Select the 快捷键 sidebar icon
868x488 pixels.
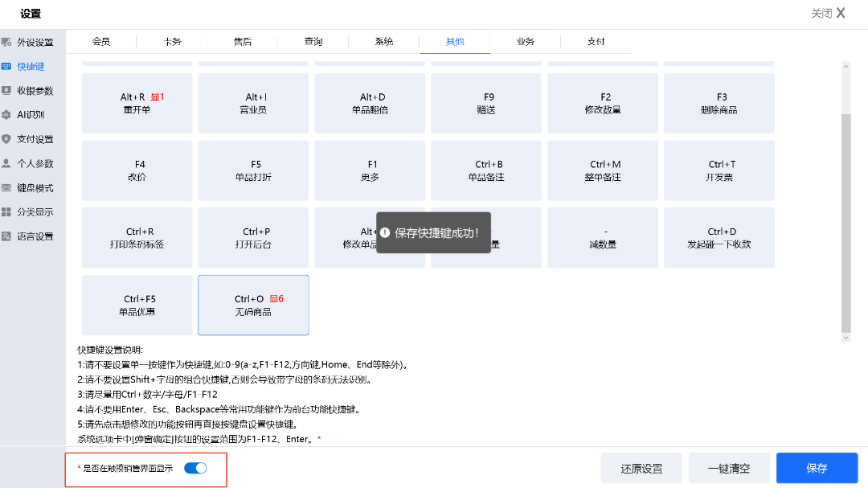coord(6,66)
